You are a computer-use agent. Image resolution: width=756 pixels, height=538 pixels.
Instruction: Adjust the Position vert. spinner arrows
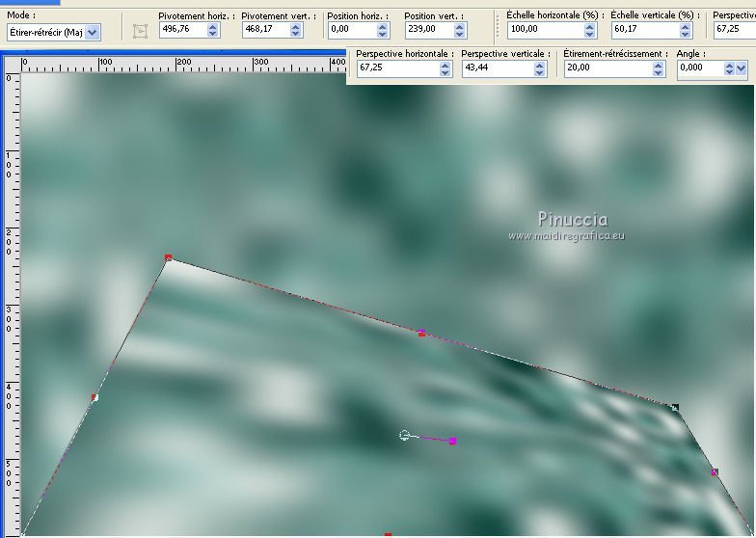pos(459,30)
